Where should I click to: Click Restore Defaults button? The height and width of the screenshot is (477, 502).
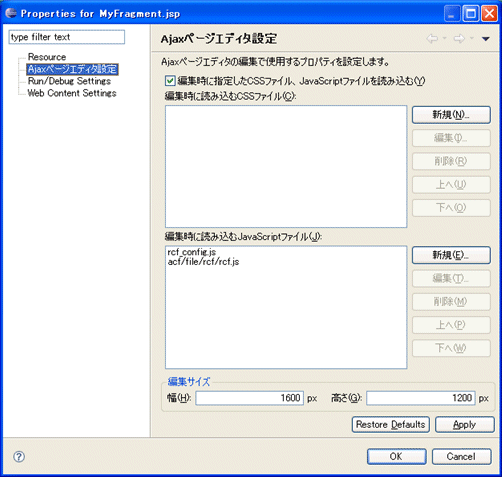(x=391, y=425)
